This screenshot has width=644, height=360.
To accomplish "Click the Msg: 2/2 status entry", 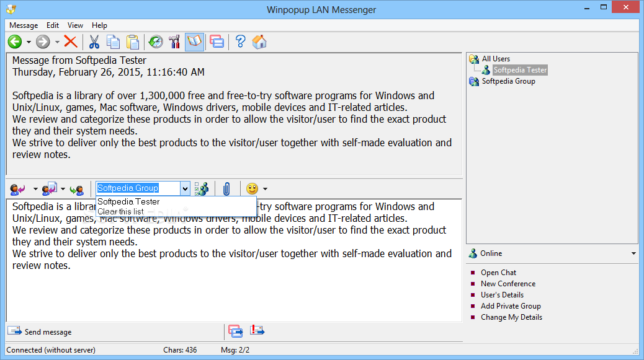I will pyautogui.click(x=235, y=350).
